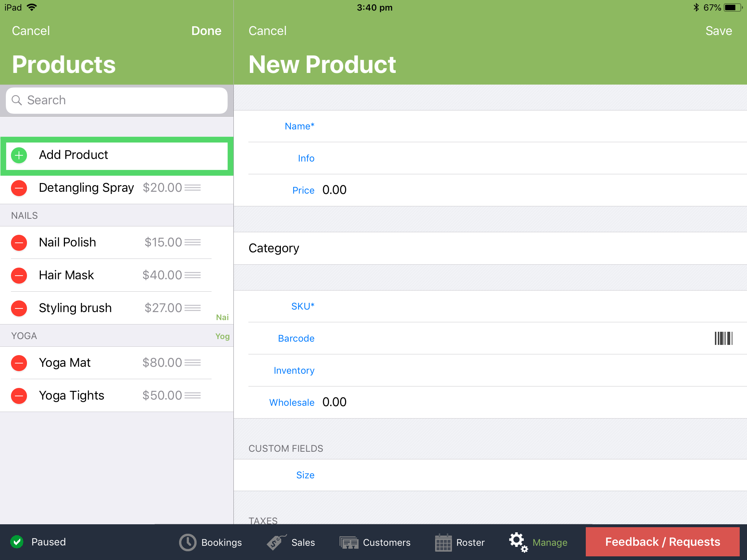Tap the Wi-Fi icon in status bar
The height and width of the screenshot is (560, 747).
pyautogui.click(x=32, y=7)
